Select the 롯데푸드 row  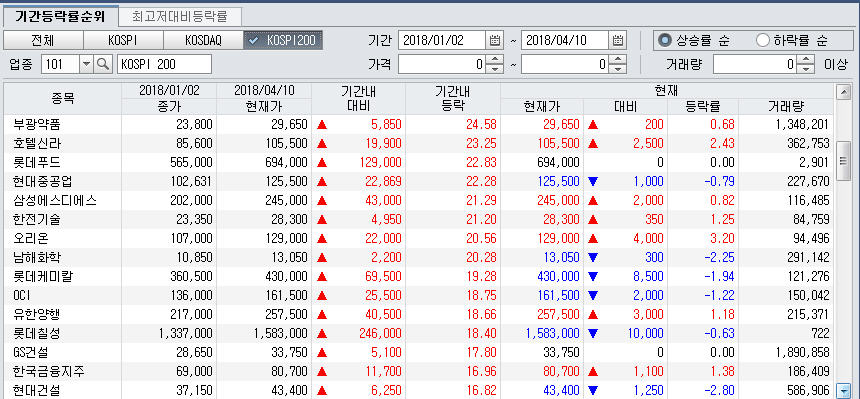point(419,162)
